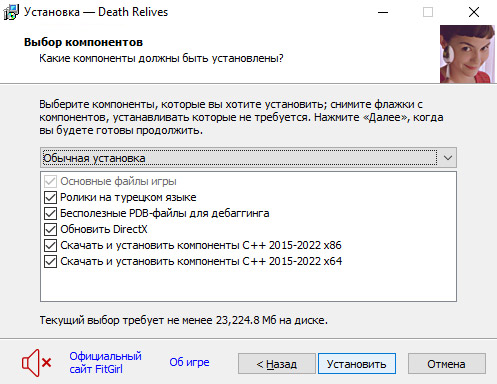Click the disabled Основные файлы игры checkbox
This screenshot has width=497, height=384.
click(50, 181)
